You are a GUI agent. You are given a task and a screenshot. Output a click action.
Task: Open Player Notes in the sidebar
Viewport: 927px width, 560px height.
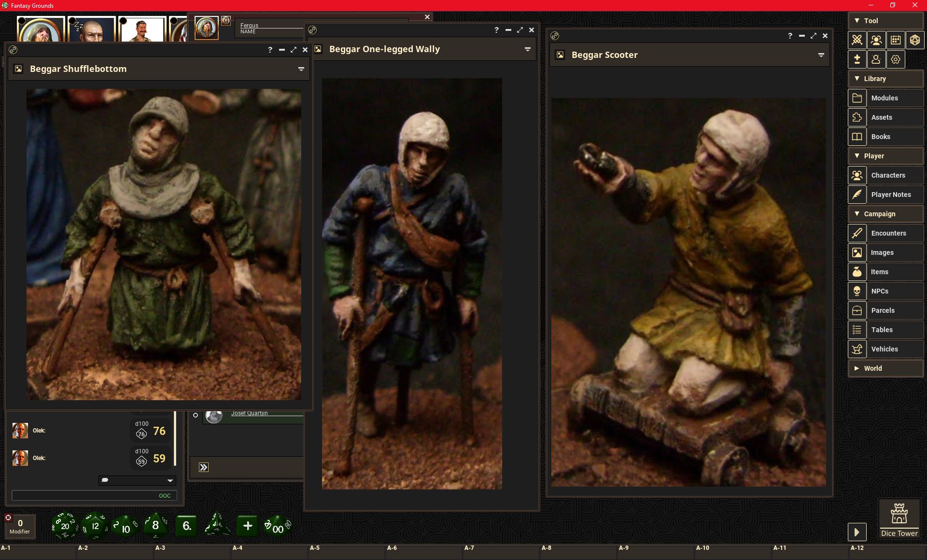click(x=885, y=195)
